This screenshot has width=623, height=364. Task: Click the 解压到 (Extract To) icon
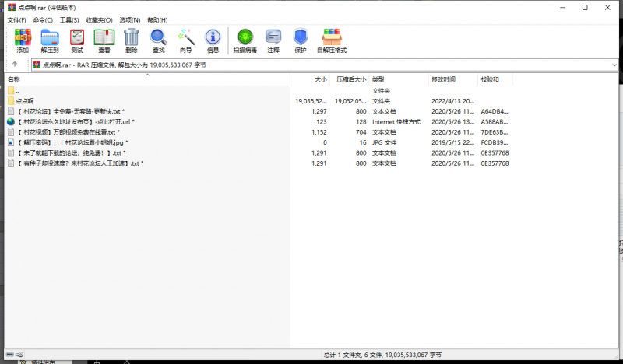pyautogui.click(x=50, y=40)
